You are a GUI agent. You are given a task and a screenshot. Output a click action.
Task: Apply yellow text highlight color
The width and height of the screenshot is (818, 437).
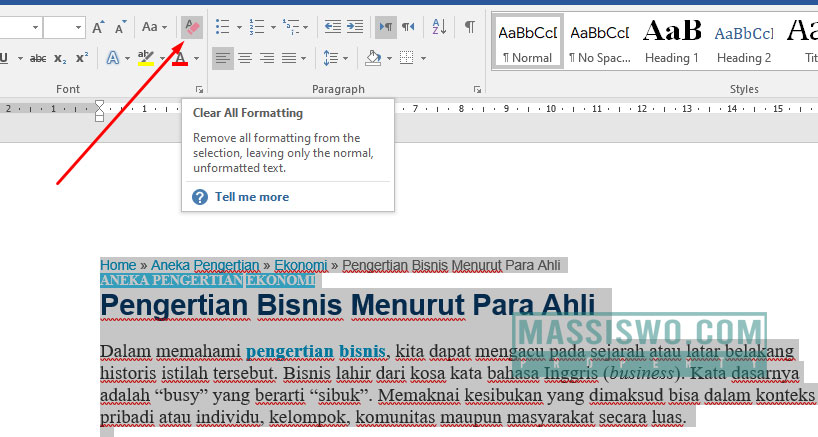pyautogui.click(x=146, y=58)
